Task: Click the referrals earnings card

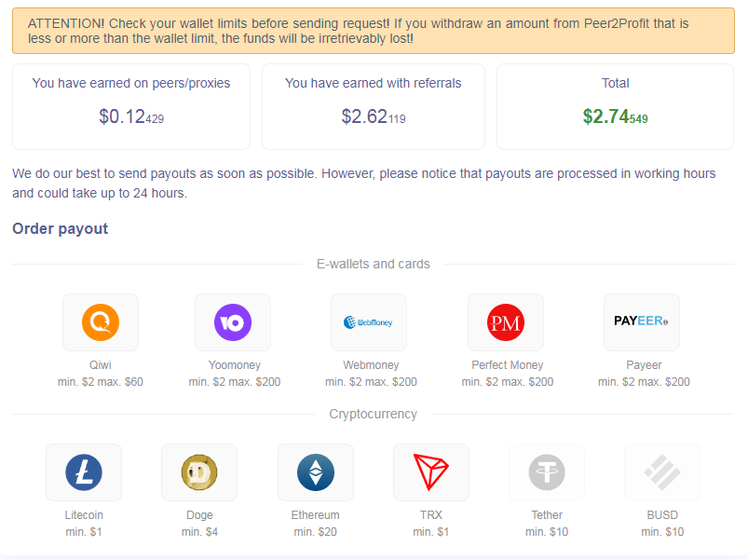Action: (373, 106)
